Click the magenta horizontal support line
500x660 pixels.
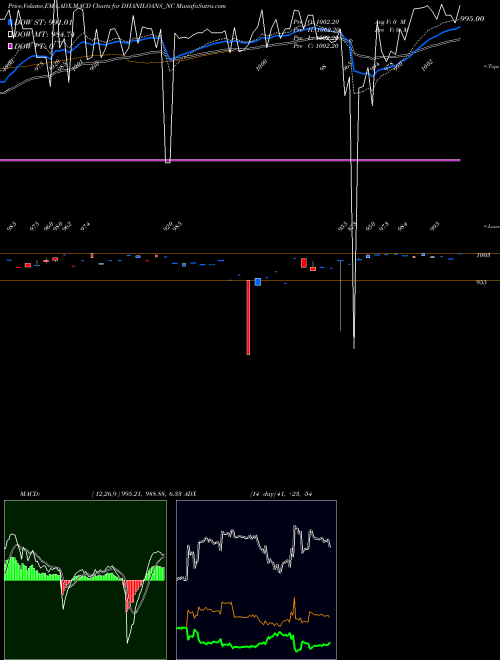pos(230,160)
